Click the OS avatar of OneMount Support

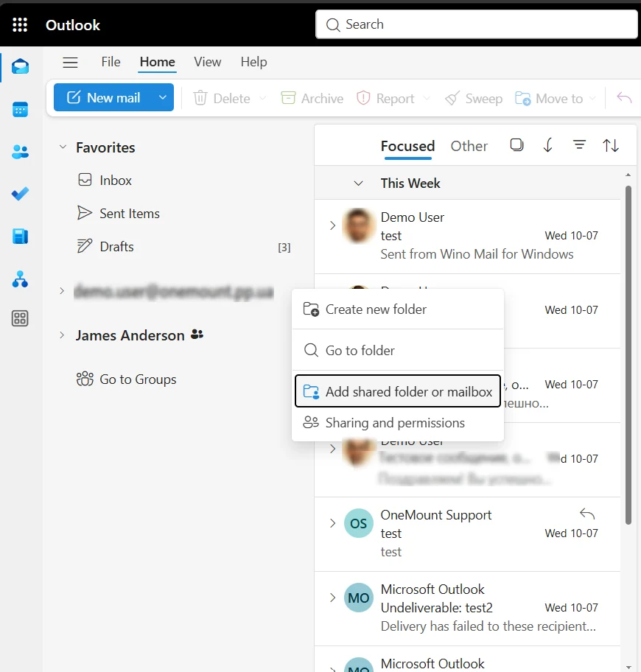point(359,523)
